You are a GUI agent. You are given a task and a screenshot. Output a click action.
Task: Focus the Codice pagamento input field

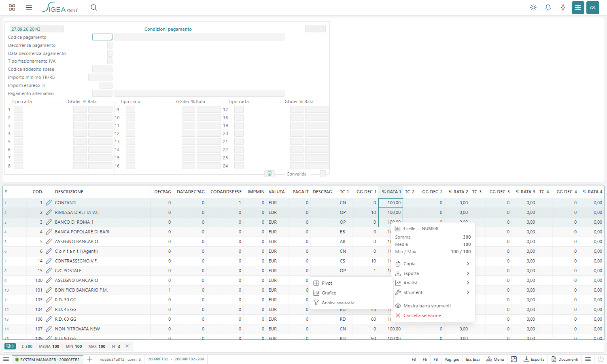tap(102, 37)
